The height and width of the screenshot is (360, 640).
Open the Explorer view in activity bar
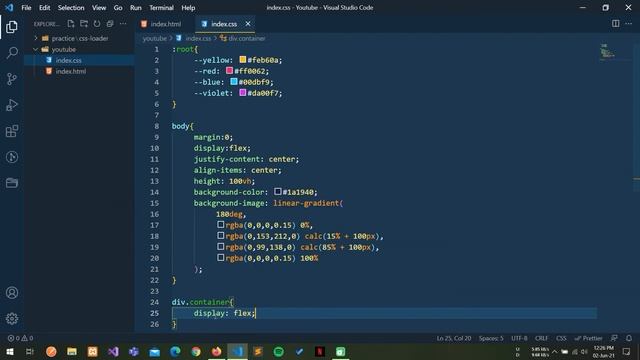click(x=12, y=27)
